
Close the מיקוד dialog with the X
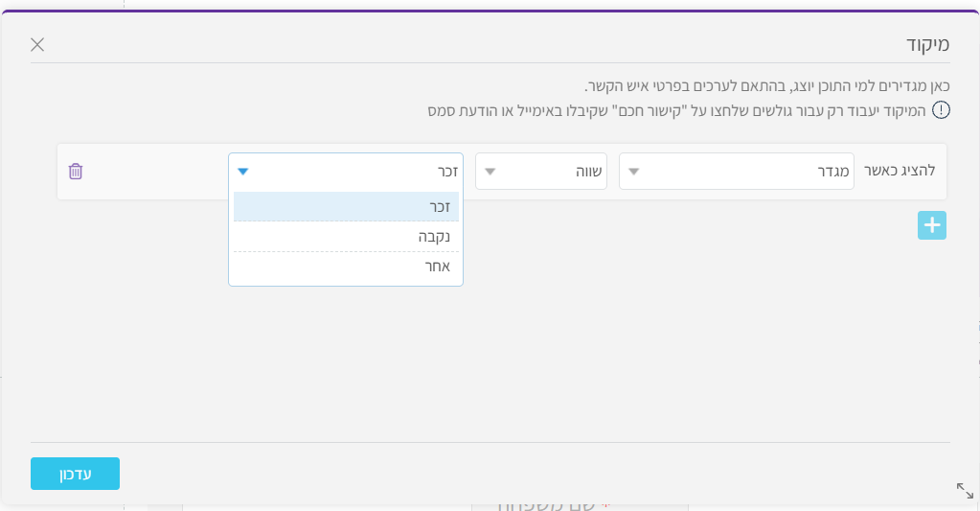pyautogui.click(x=37, y=44)
